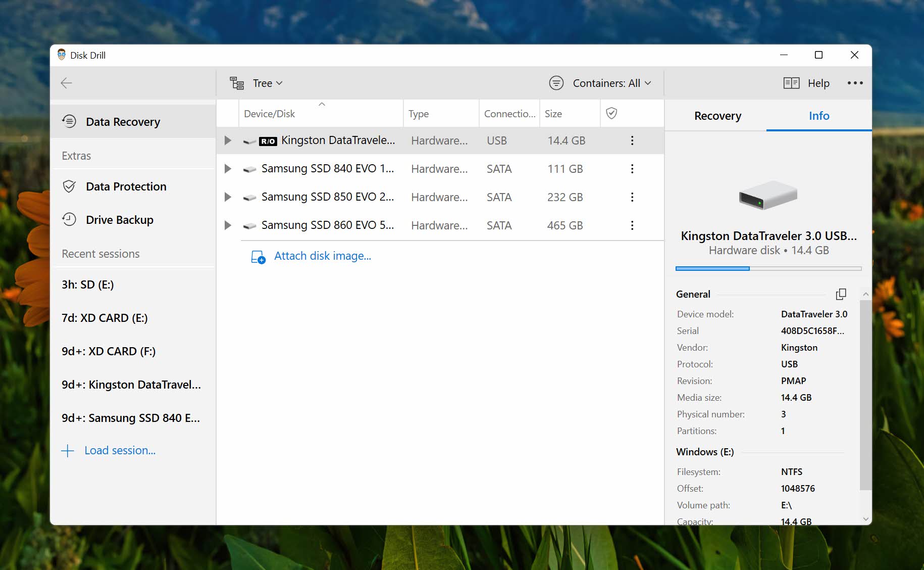Expand the Kingston DataTraveler row
Screen dimensions: 924x570
[228, 140]
